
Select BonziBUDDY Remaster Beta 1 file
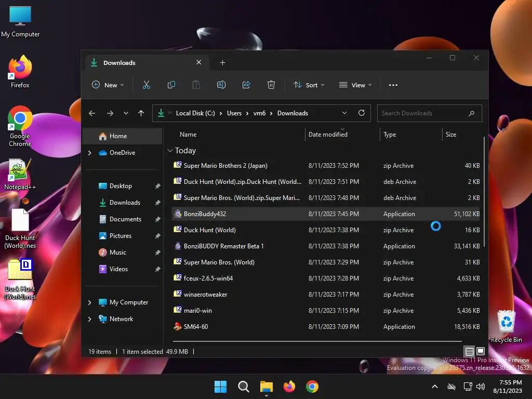[326, 246]
